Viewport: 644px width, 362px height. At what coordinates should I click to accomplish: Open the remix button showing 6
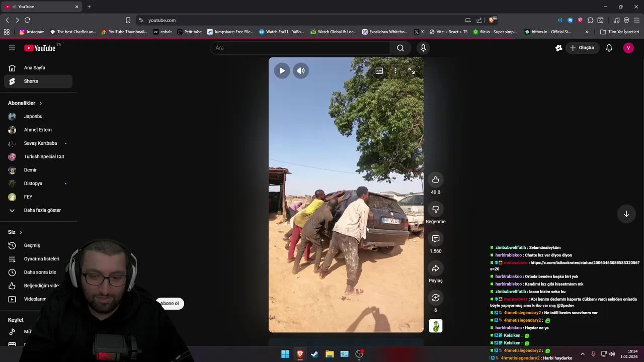click(x=436, y=298)
